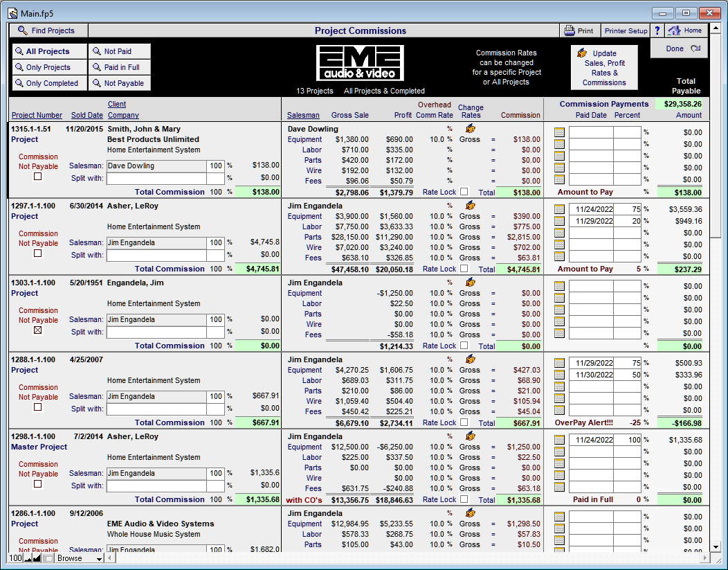This screenshot has width=728, height=570.
Task: Click vertical scrollbar up arrow
Action: [716, 29]
